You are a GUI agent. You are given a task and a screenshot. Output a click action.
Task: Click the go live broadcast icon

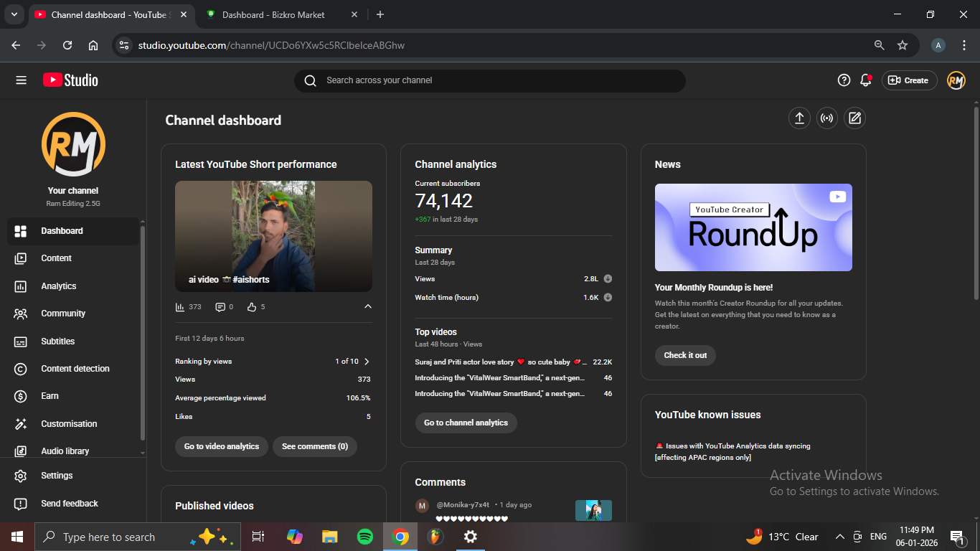(827, 118)
